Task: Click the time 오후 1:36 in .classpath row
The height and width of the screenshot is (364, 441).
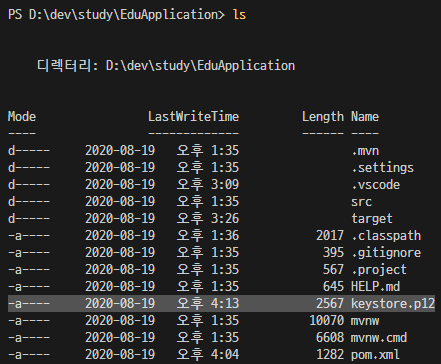Action: (208, 236)
